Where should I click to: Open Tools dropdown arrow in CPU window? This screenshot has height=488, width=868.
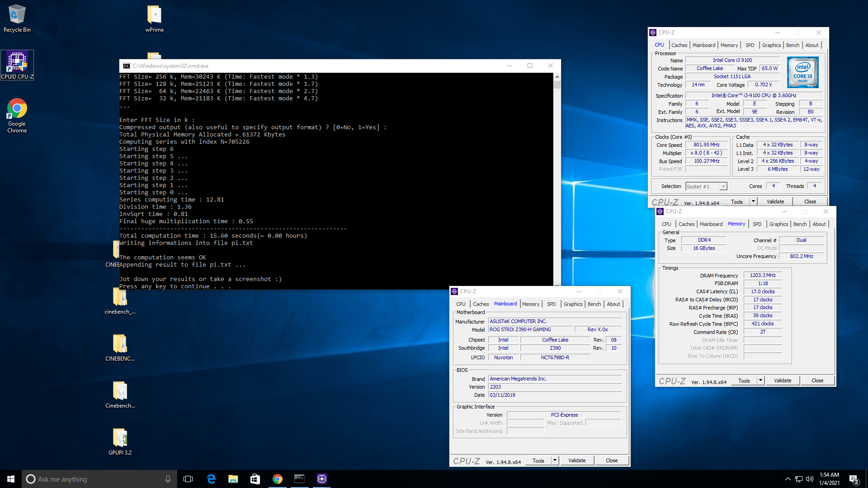click(753, 202)
